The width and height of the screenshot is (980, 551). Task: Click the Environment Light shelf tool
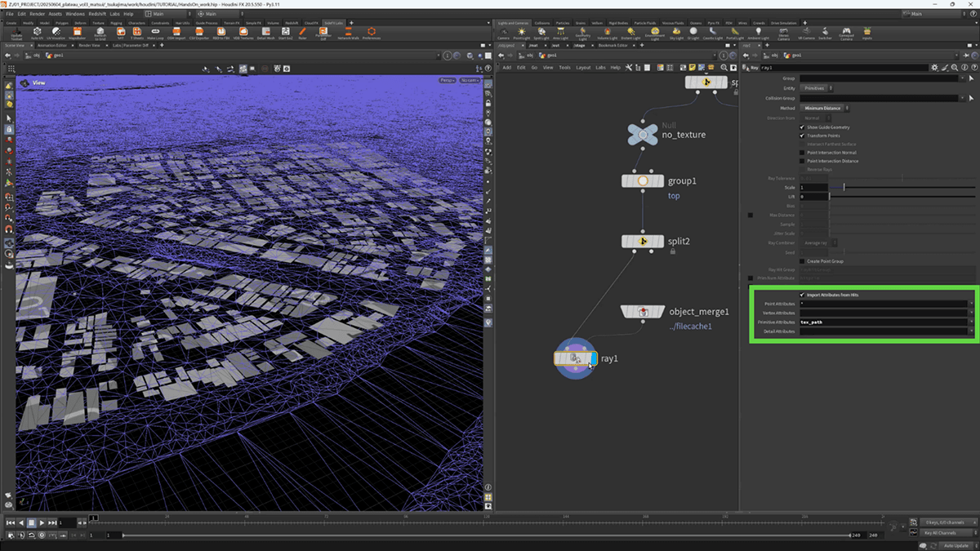click(655, 33)
